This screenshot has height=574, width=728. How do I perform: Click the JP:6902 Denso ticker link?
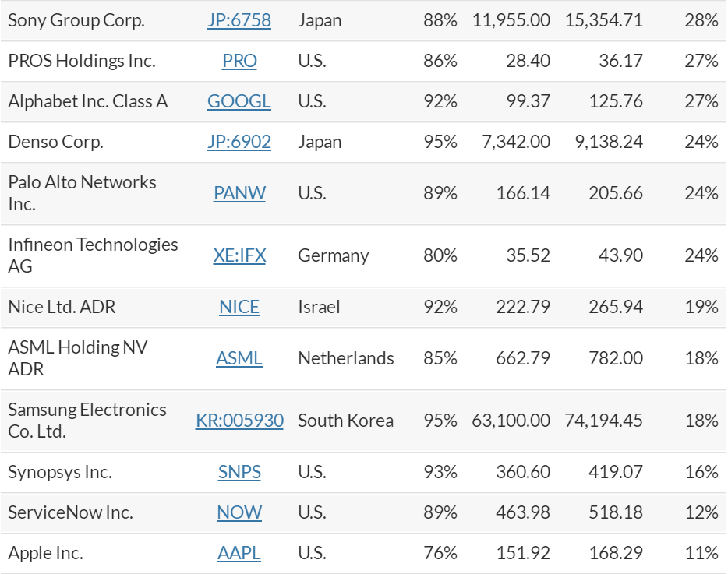[x=239, y=142]
